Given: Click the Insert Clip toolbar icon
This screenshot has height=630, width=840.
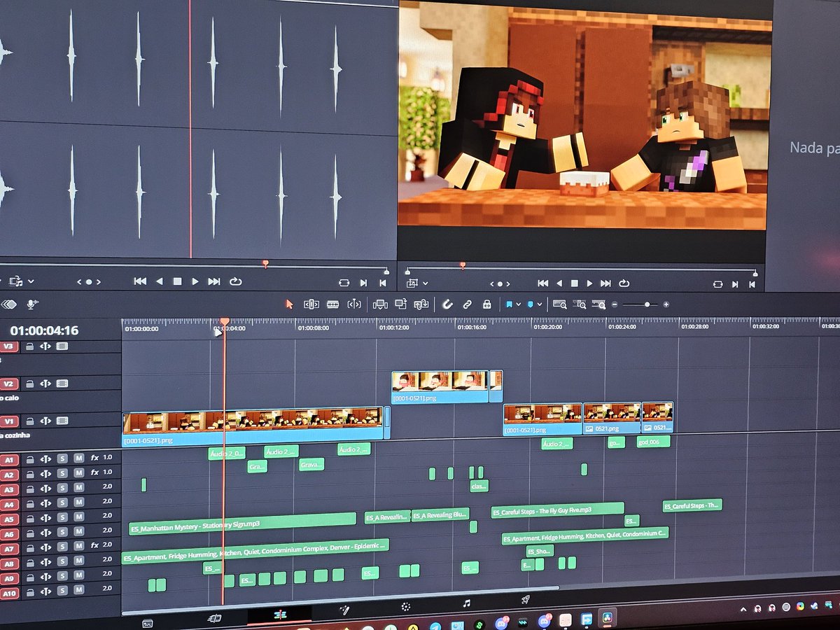Looking at the screenshot, I should point(380,304).
